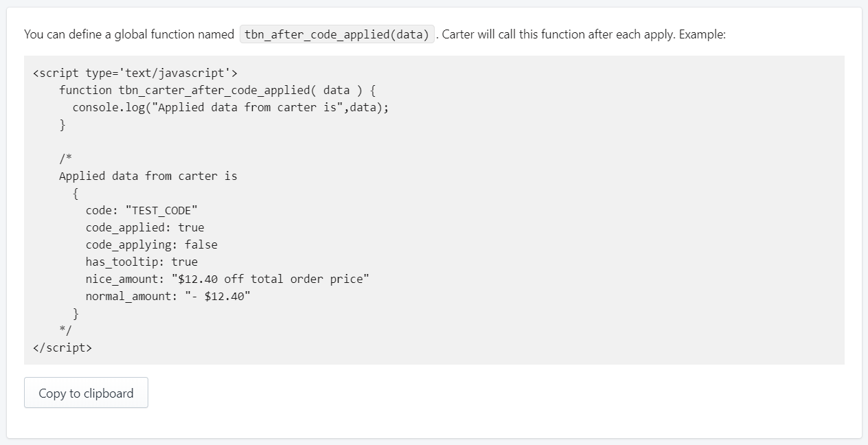Viewport: 868px width, 445px height.
Task: Click the normal_amount "- $12.40" line
Action: [x=168, y=296]
